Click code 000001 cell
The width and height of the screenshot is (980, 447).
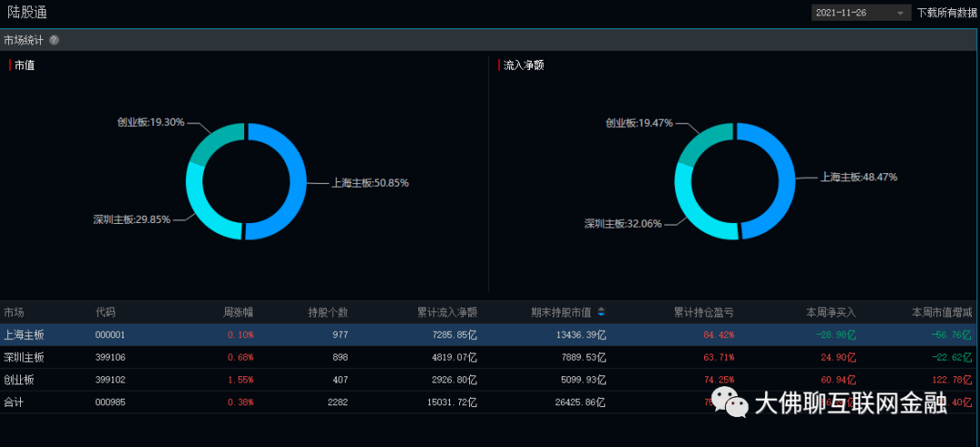[110, 335]
